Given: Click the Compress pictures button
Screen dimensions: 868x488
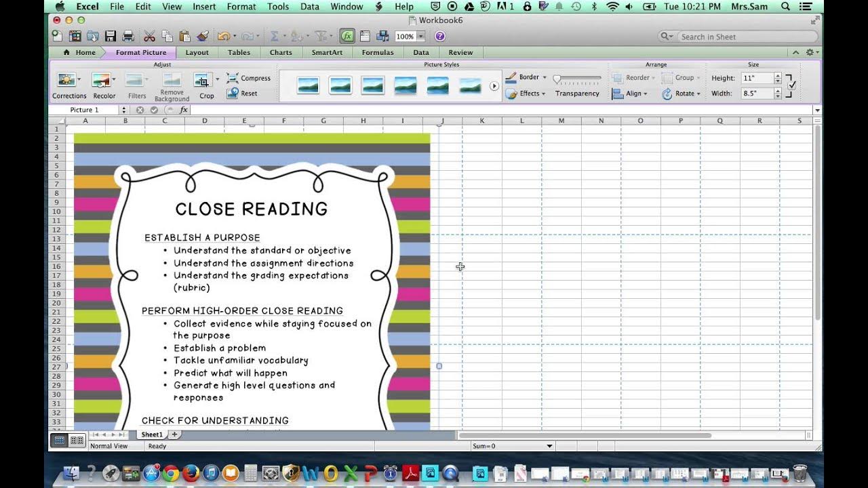Looking at the screenshot, I should click(248, 78).
